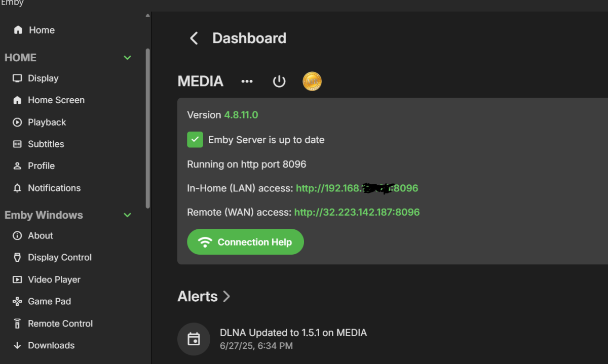The height and width of the screenshot is (364, 608).
Task: Open the Video Player menu item
Action: 54,280
